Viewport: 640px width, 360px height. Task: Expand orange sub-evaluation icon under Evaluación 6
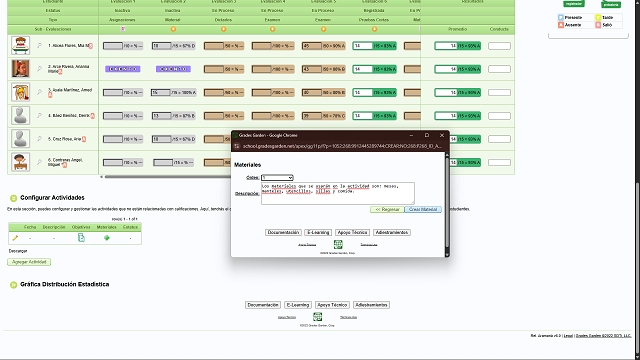[374, 29]
